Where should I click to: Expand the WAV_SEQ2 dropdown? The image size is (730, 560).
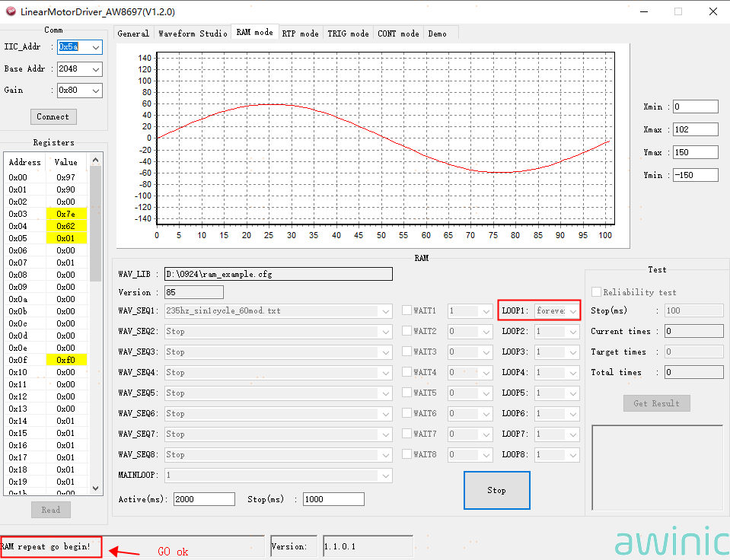coord(385,332)
